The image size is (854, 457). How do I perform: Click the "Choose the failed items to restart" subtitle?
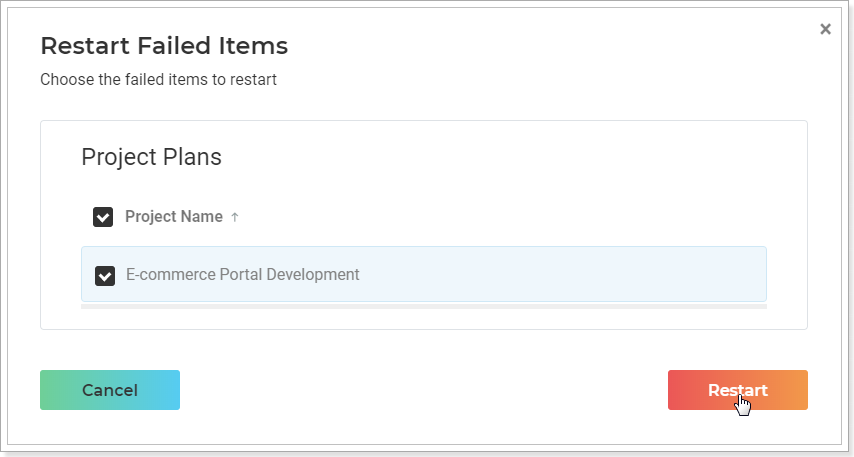(158, 80)
